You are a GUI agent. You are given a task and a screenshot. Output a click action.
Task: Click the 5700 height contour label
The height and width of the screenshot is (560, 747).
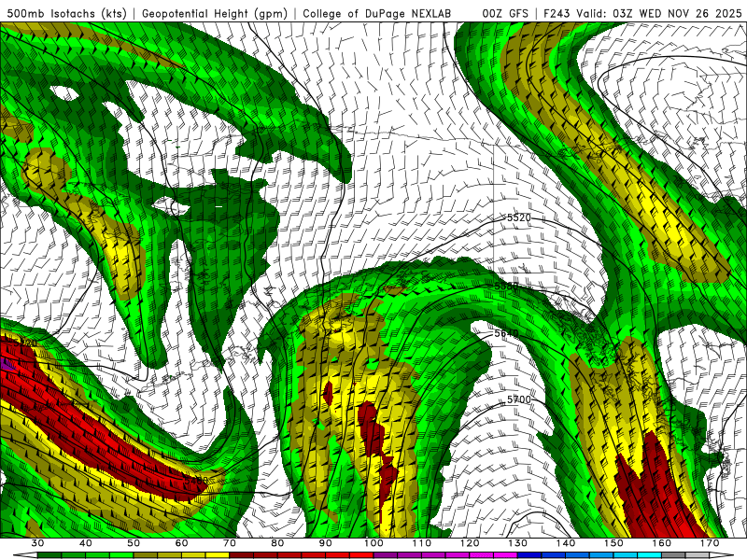point(519,399)
